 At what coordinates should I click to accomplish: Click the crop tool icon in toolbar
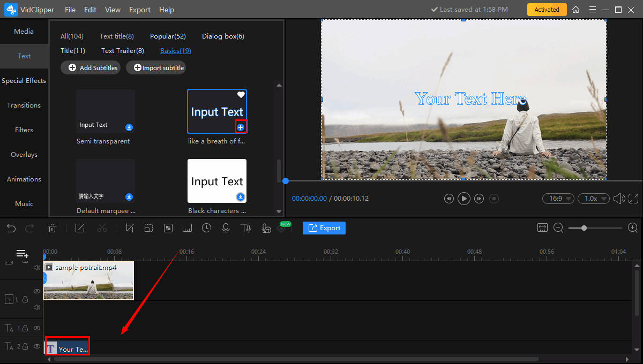tap(129, 228)
